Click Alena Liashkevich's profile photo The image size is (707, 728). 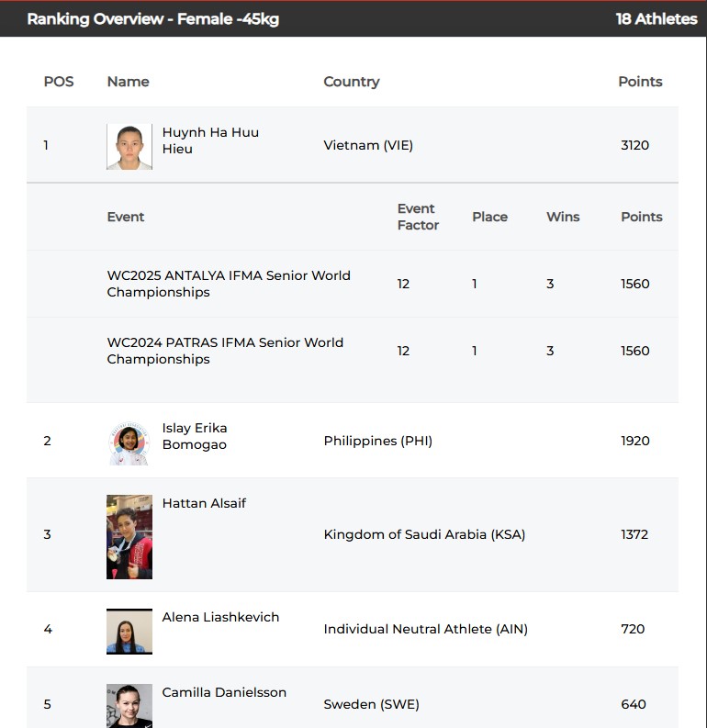(129, 632)
